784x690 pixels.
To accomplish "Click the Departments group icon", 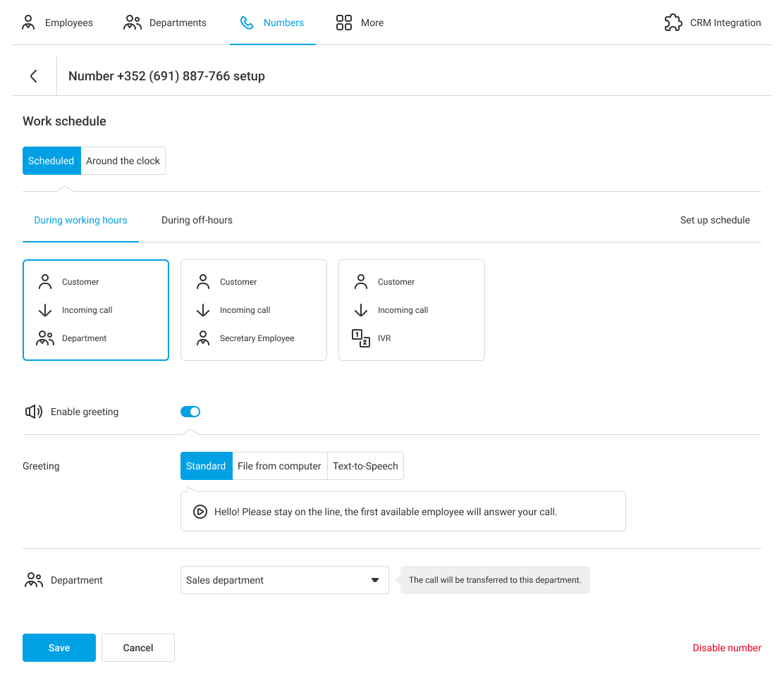I will tap(132, 23).
